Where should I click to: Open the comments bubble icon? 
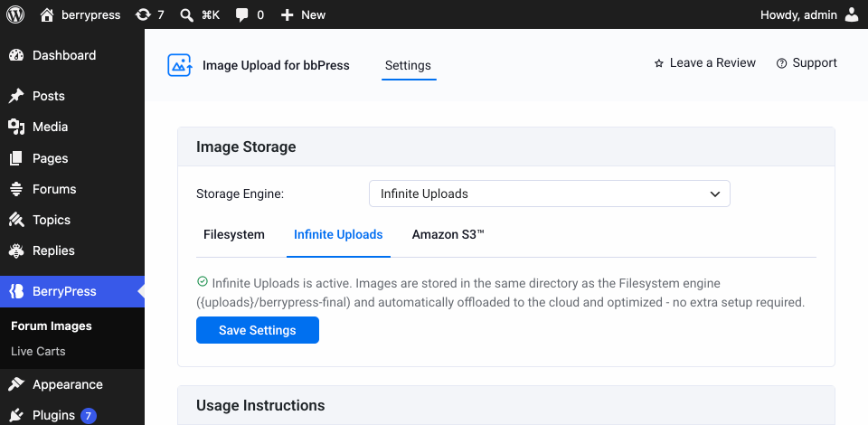(x=242, y=15)
